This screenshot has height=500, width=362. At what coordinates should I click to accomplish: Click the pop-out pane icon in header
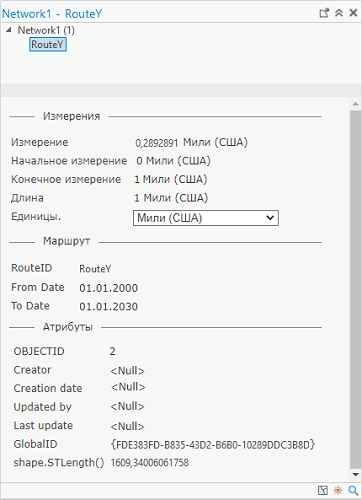[324, 13]
